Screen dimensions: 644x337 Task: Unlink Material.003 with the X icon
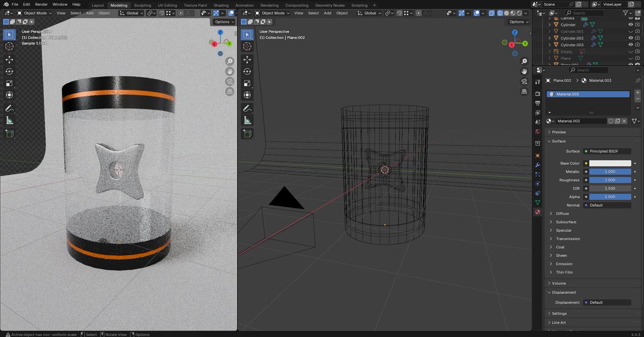pyautogui.click(x=624, y=121)
